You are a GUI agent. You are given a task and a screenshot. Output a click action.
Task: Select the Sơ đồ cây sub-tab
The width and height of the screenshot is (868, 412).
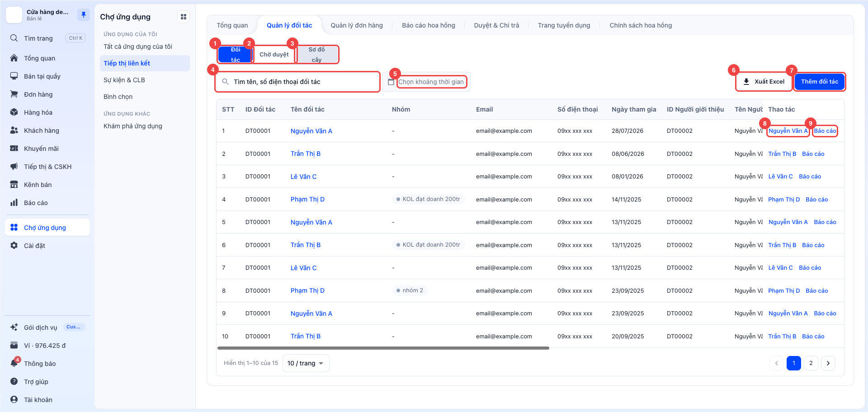click(x=316, y=54)
